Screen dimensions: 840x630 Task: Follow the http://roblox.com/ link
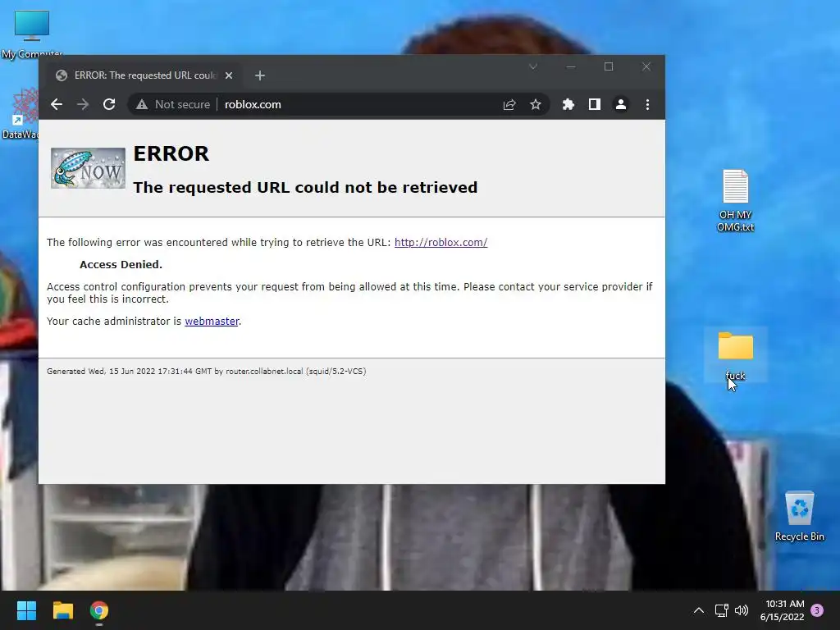(x=441, y=242)
